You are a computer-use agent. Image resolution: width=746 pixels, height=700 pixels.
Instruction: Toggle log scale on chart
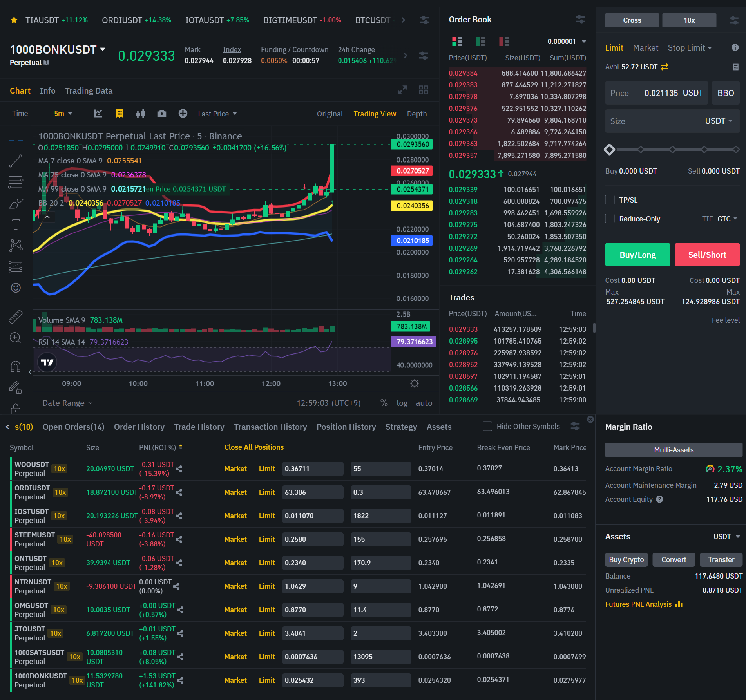point(402,403)
